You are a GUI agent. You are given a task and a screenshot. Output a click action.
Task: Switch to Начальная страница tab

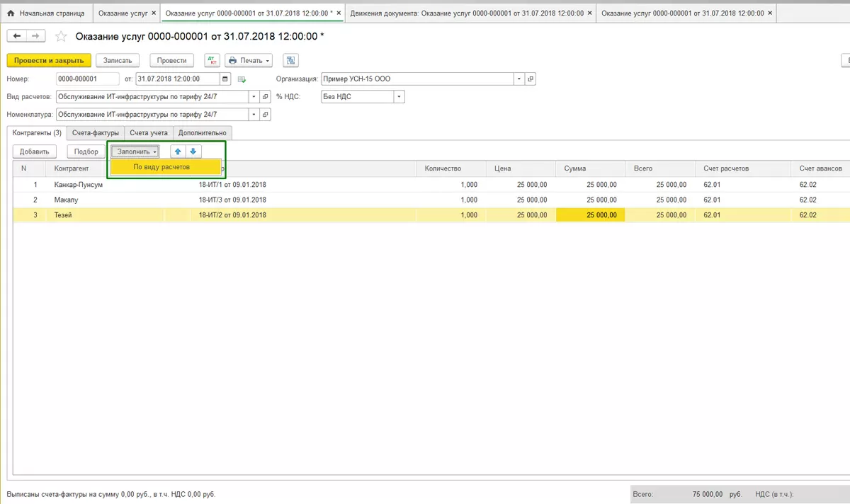click(46, 13)
